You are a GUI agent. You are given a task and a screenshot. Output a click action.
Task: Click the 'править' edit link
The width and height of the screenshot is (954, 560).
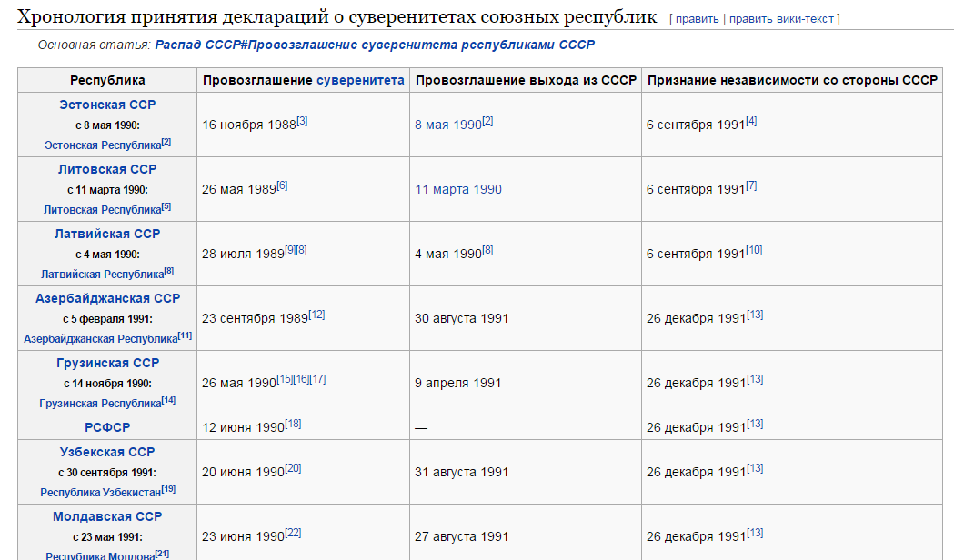pos(697,19)
